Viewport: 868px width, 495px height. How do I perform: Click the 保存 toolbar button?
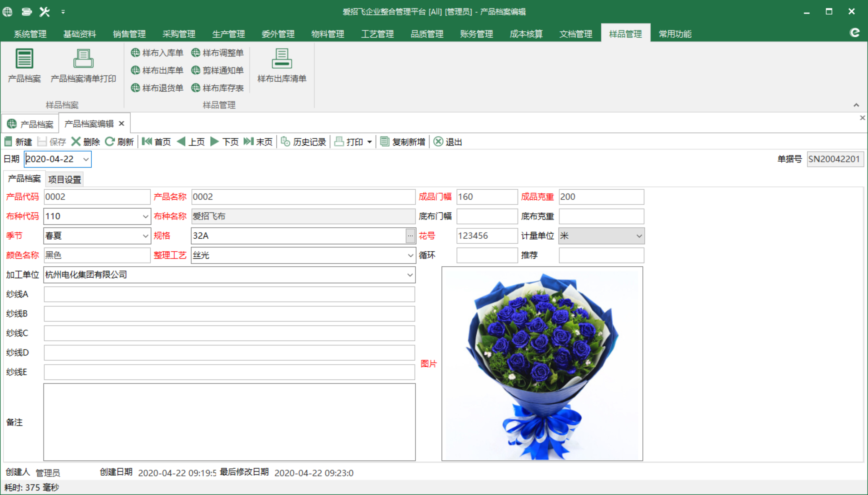coord(52,142)
